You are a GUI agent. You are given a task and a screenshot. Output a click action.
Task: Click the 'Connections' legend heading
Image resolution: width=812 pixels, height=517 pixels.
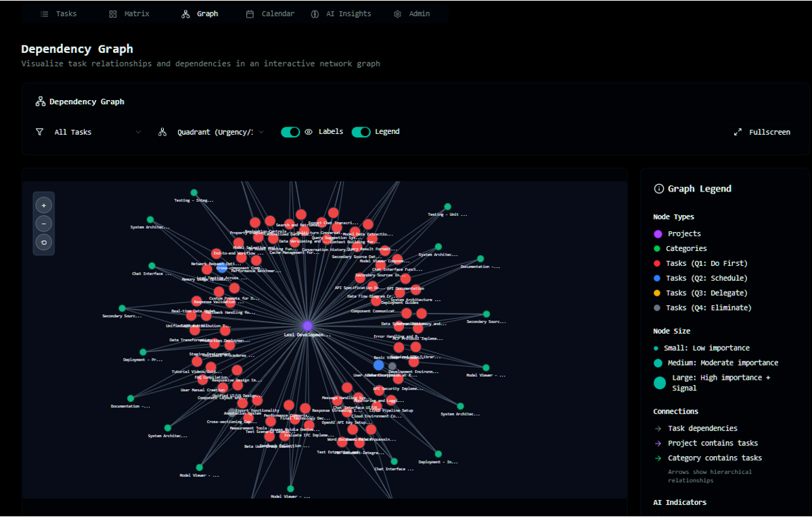coord(675,411)
